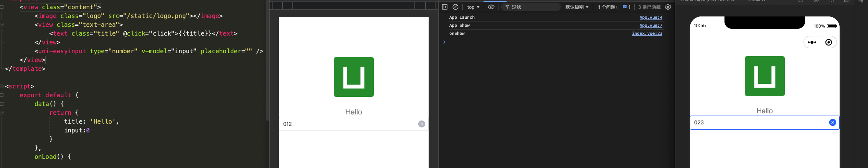Click the green logo in browser preview
The image size is (868, 168).
354,77
